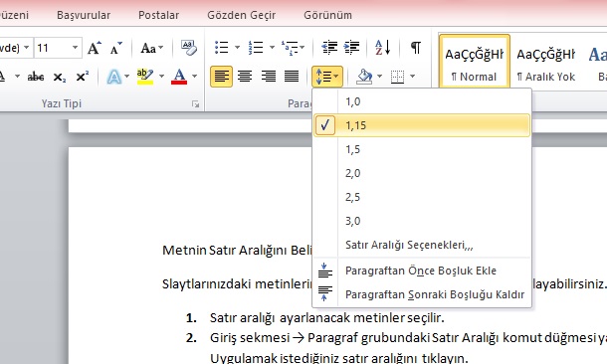Toggle strikethrough formatting
The width and height of the screenshot is (607, 364).
point(36,77)
